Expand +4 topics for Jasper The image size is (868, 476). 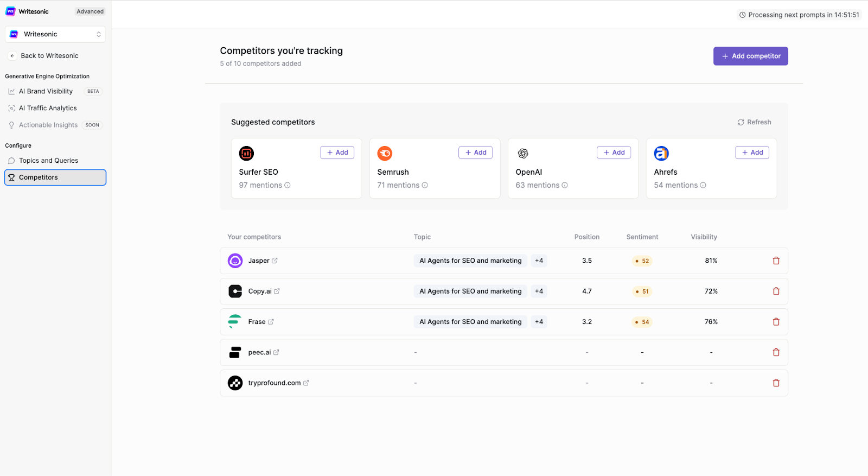pos(539,261)
